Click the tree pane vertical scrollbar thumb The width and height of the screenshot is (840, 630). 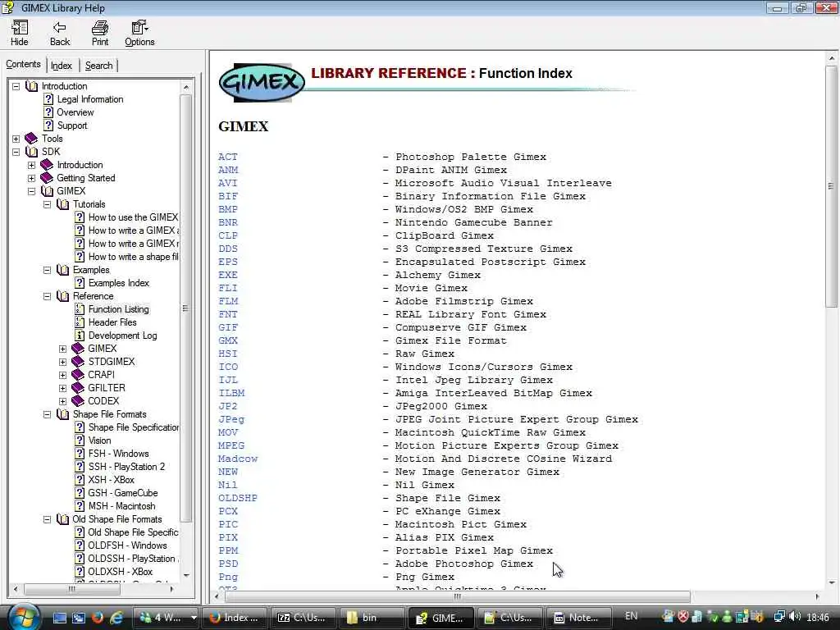pos(185,308)
